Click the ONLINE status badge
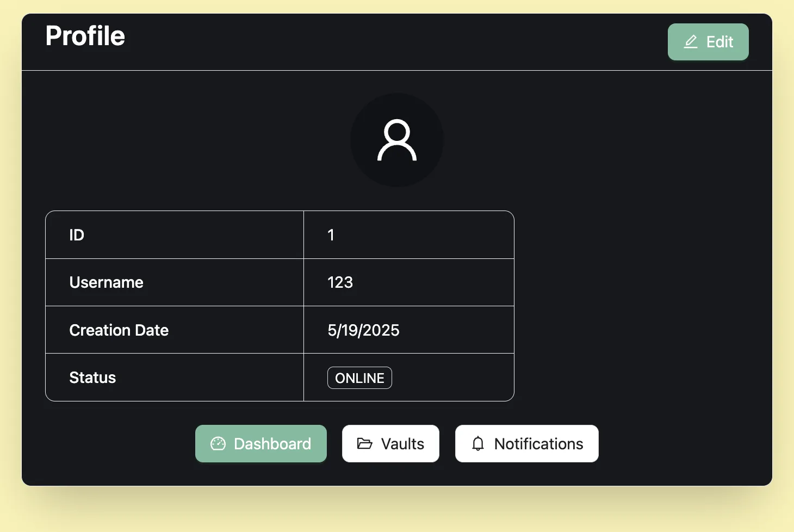The height and width of the screenshot is (532, 794). pyautogui.click(x=359, y=378)
